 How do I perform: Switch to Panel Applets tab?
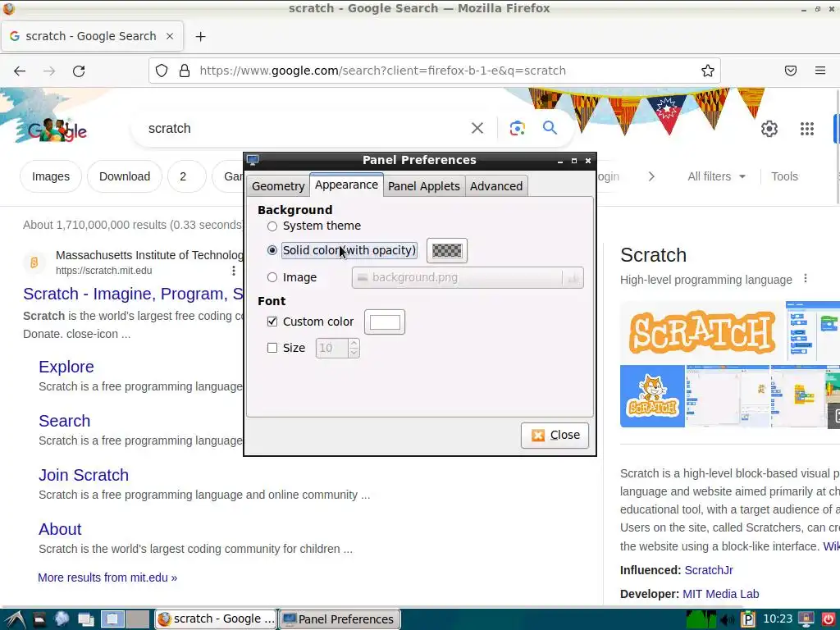coord(424,186)
